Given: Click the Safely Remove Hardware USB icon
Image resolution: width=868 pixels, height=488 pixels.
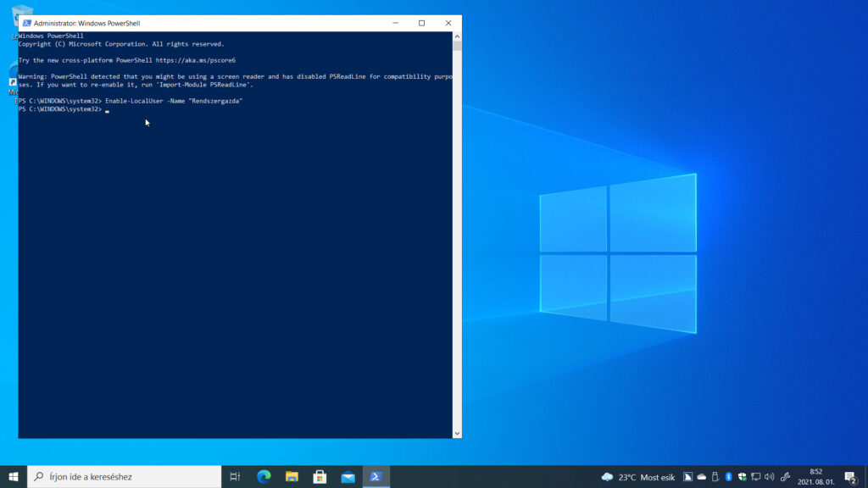Looking at the screenshot, I should [x=715, y=477].
